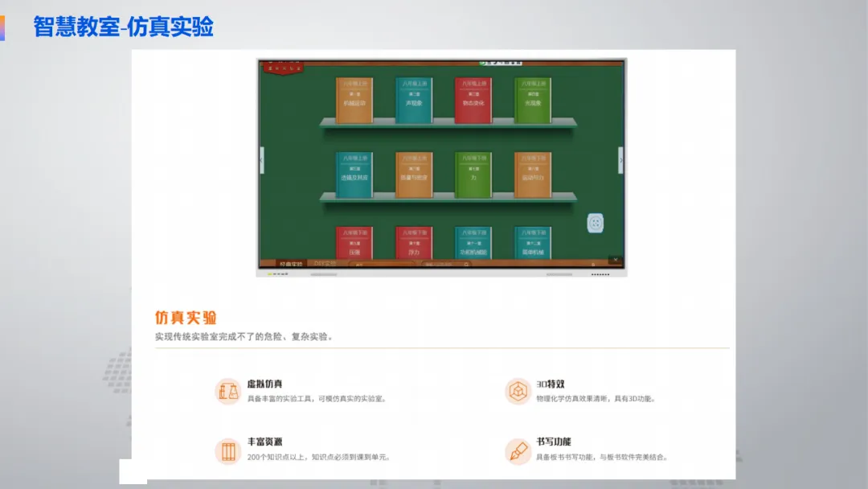The height and width of the screenshot is (489, 868).
Task: Click the 书写功能 pen icon
Action: pos(518,451)
